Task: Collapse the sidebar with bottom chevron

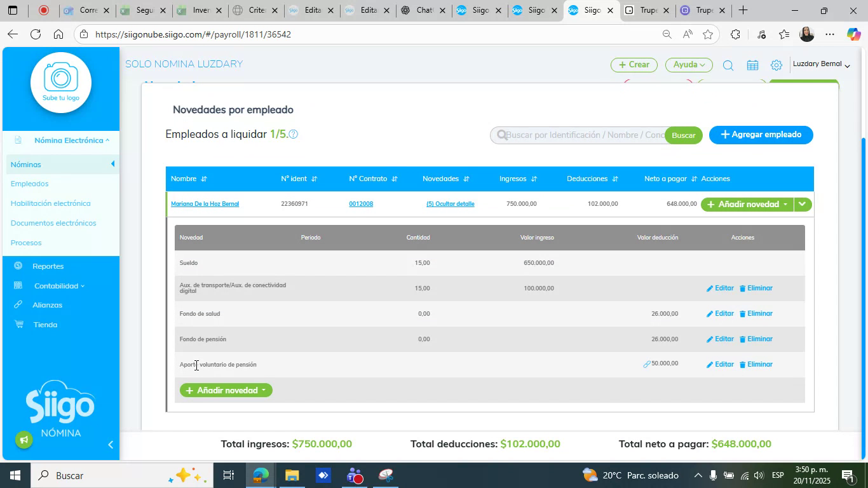Action: click(111, 445)
